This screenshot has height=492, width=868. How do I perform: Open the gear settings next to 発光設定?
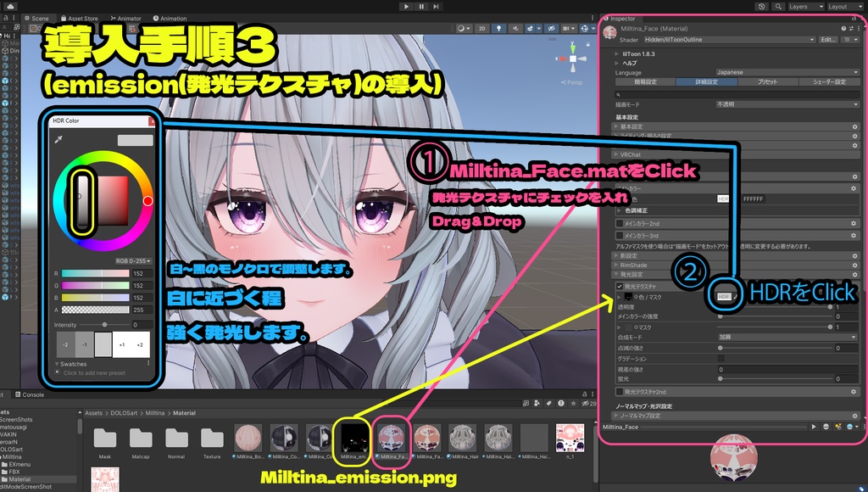coord(854,272)
